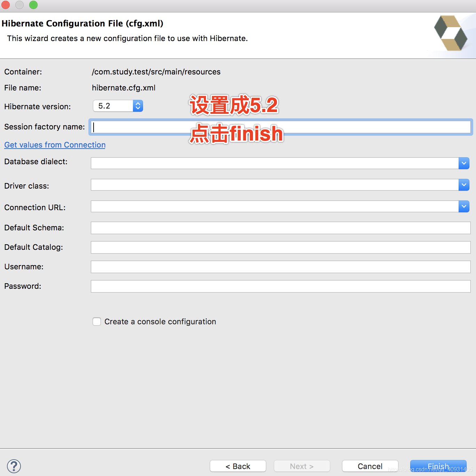Screen dimensions: 476x476
Task: Click the container path /com.study.test/src/main/resources
Action: [156, 72]
